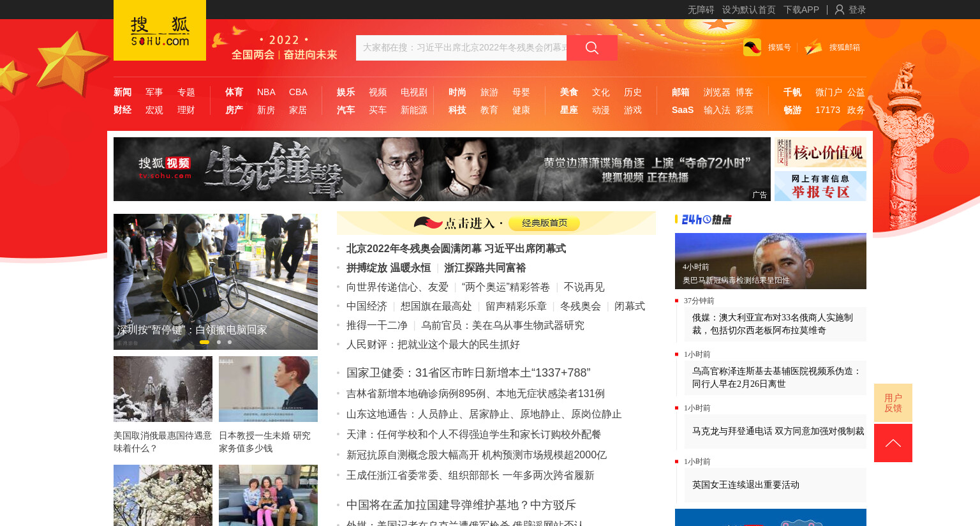This screenshot has height=526, width=980.
Task: Open 无障碍 accessibility link
Action: click(701, 10)
